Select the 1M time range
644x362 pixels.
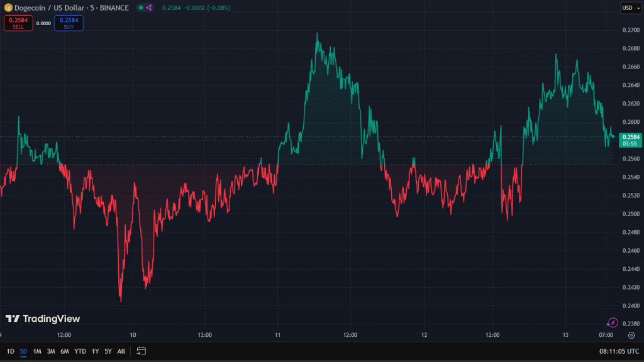coord(37,351)
